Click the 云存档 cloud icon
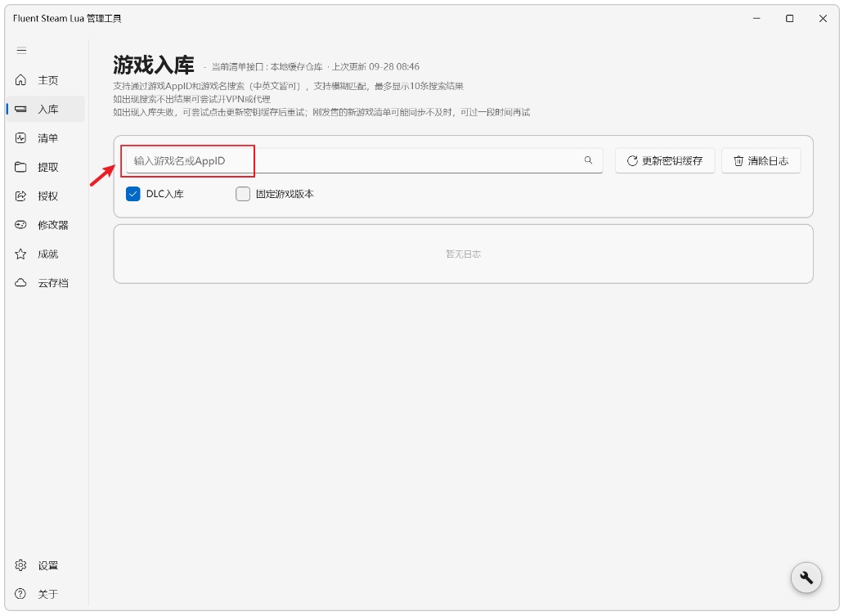 [20, 283]
